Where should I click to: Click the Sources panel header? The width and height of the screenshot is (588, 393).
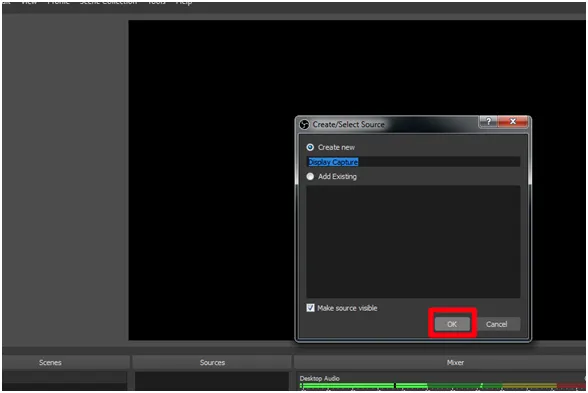click(x=212, y=362)
